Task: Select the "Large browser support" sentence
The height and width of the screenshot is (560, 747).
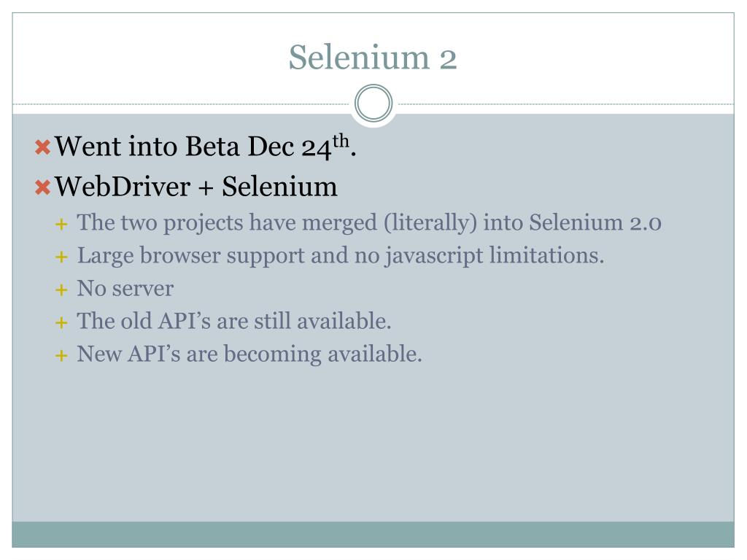Action: 341,256
